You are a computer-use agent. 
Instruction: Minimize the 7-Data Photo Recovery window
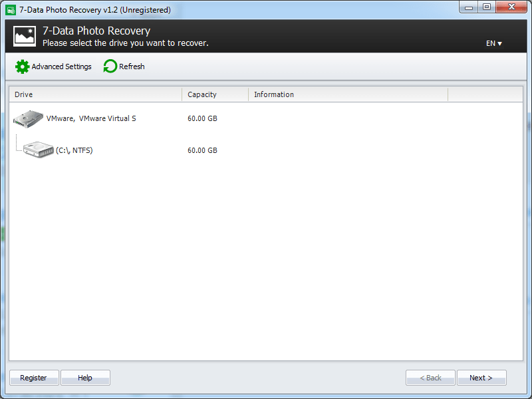[469, 7]
